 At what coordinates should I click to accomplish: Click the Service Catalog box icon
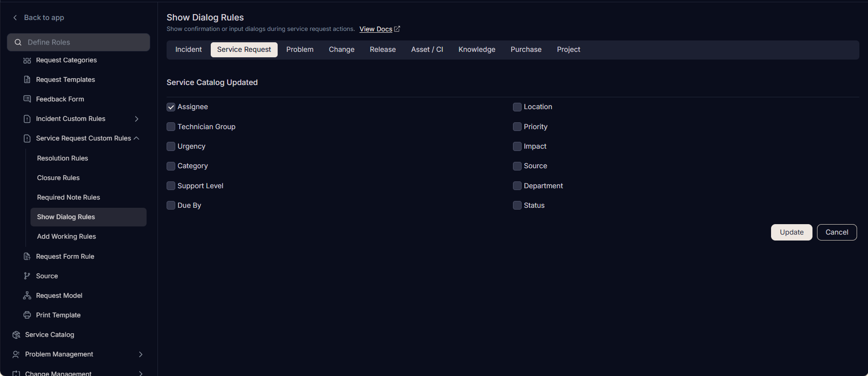(x=16, y=335)
